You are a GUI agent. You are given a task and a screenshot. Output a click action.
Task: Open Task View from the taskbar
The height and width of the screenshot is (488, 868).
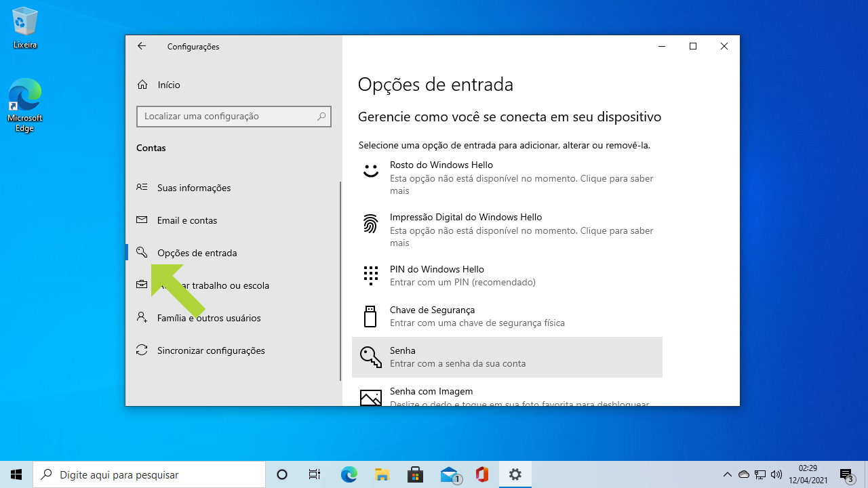tap(314, 474)
